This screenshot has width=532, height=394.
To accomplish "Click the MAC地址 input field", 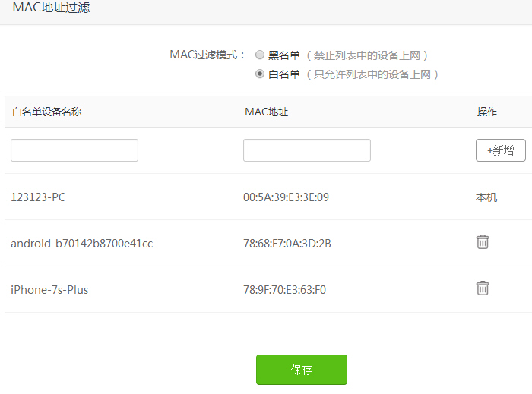I will [x=307, y=150].
